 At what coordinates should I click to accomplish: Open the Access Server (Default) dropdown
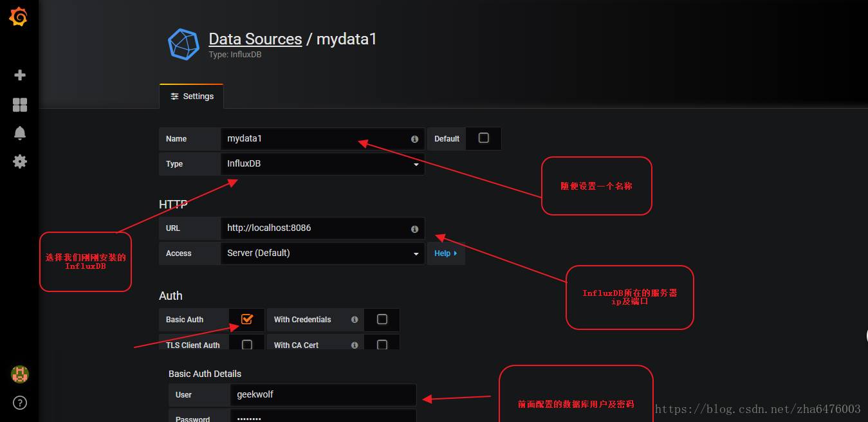[x=322, y=253]
